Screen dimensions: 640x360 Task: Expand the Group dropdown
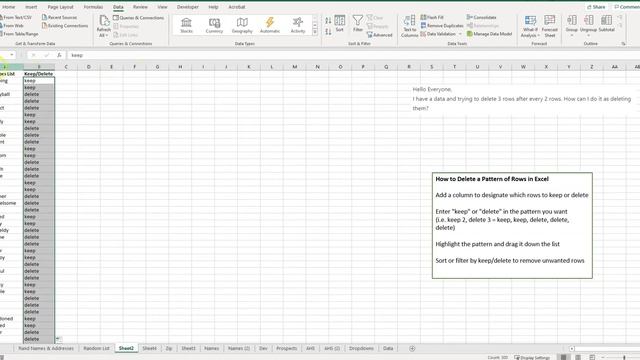572,36
